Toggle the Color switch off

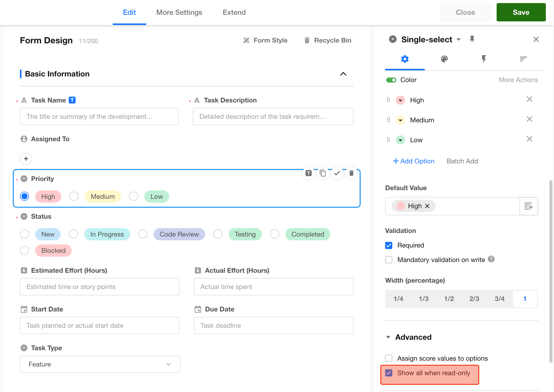tap(391, 80)
